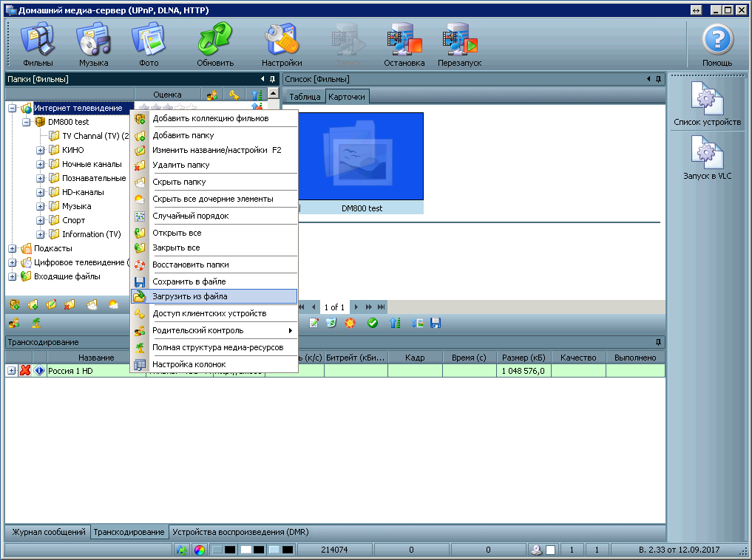Open the Фильмы (Movies) section
The image size is (752, 560).
(x=38, y=44)
